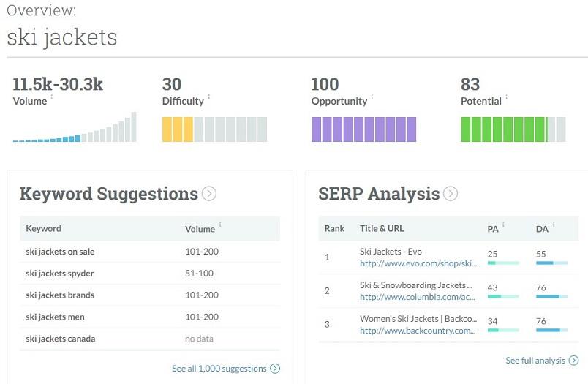Select the 'ski jackets brands' keyword
This screenshot has width=588, height=384.
pyautogui.click(x=60, y=295)
